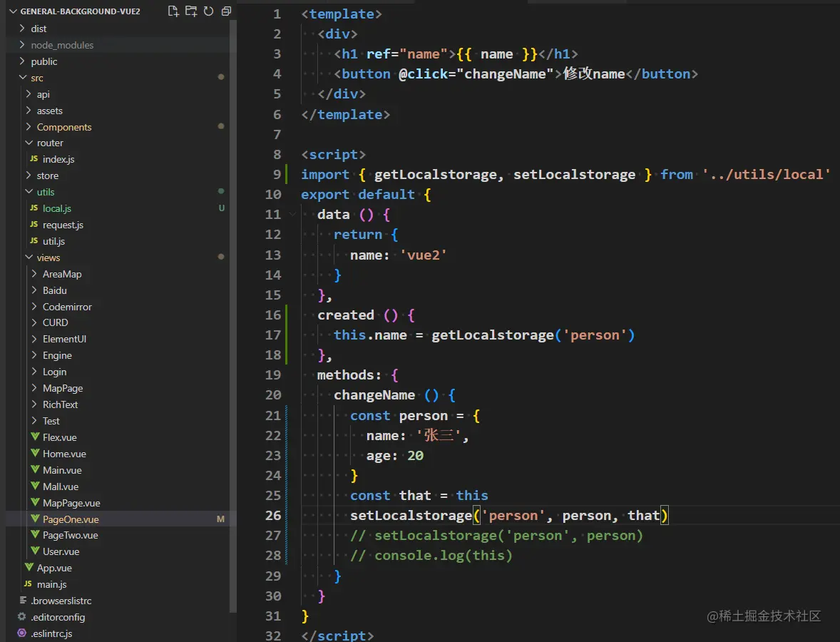Click the New Folder icon in explorer header

(x=191, y=11)
